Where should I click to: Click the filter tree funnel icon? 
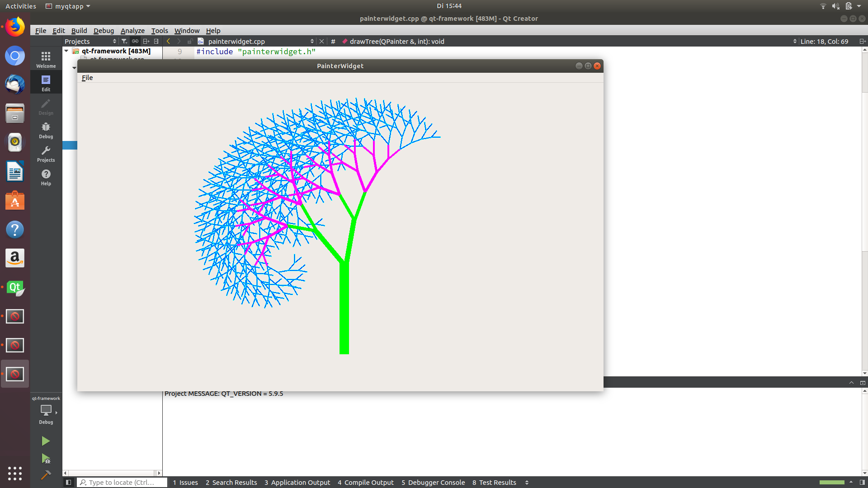[x=124, y=41]
